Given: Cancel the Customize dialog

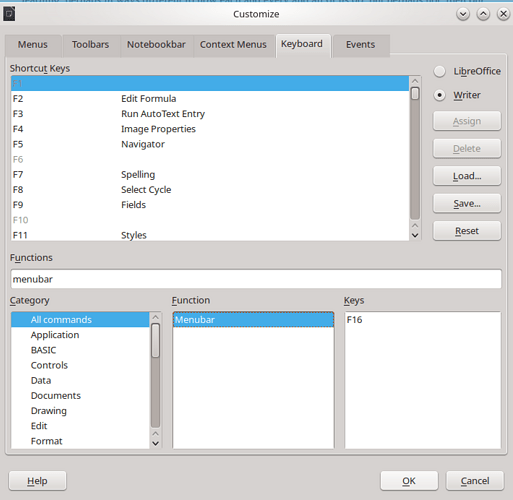Looking at the screenshot, I should (475, 481).
